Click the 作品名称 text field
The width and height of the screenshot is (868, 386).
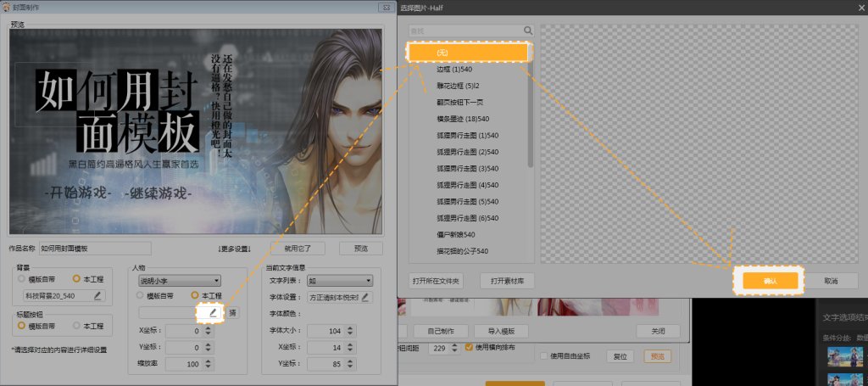(x=95, y=249)
